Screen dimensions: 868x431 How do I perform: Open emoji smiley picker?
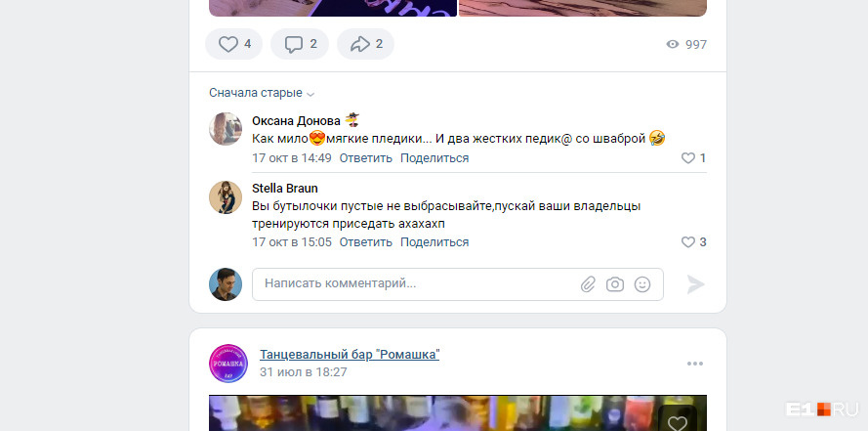pos(642,284)
